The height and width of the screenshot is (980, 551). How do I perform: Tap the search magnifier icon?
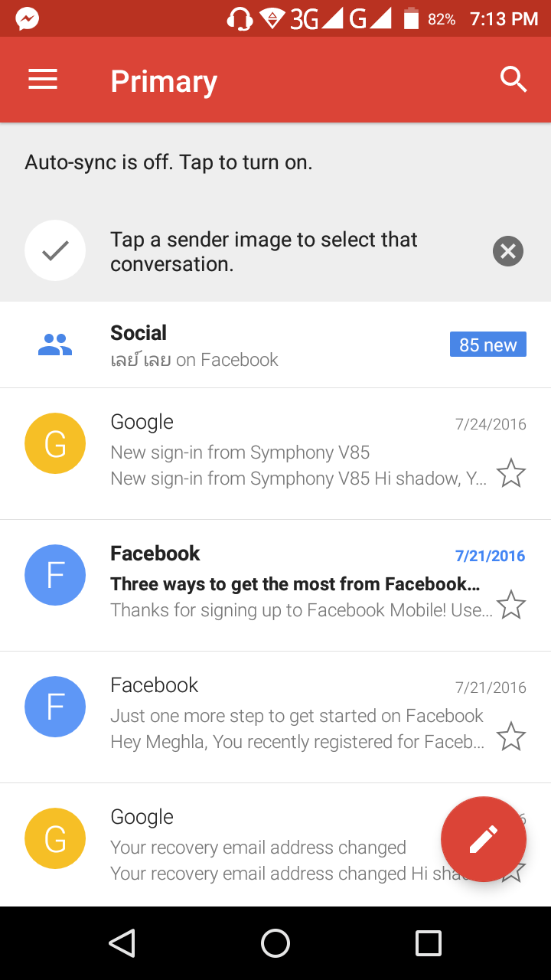coord(513,80)
